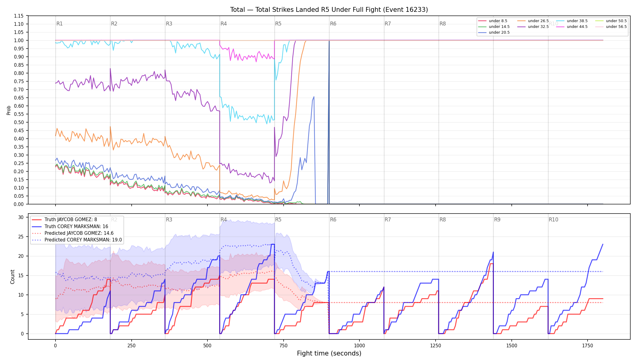
Task: Click the chart title mentioning Event 16233
Action: pyautogui.click(x=329, y=10)
